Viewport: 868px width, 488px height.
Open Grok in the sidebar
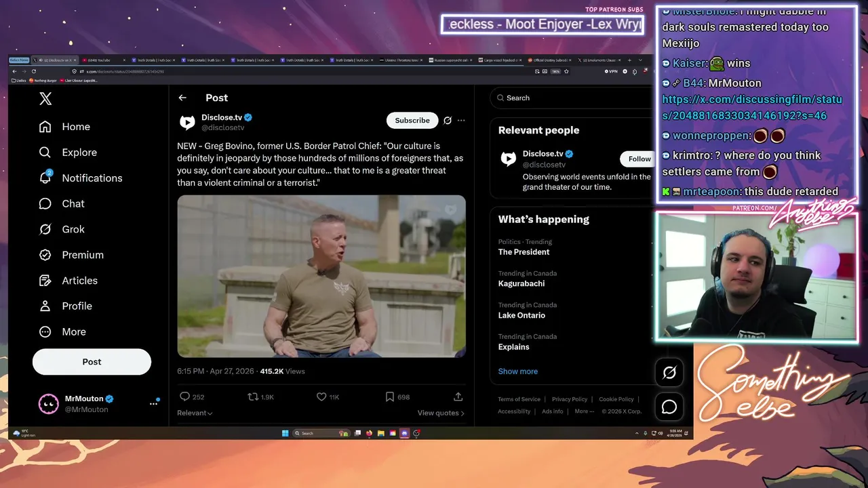point(62,229)
